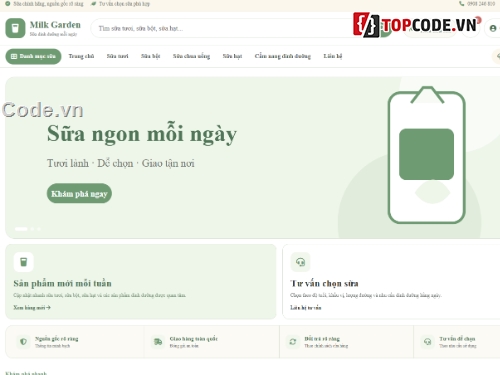500x375 pixels.
Task: Click the Sữa ngon mỗi ngày headline
Action: 142,134
